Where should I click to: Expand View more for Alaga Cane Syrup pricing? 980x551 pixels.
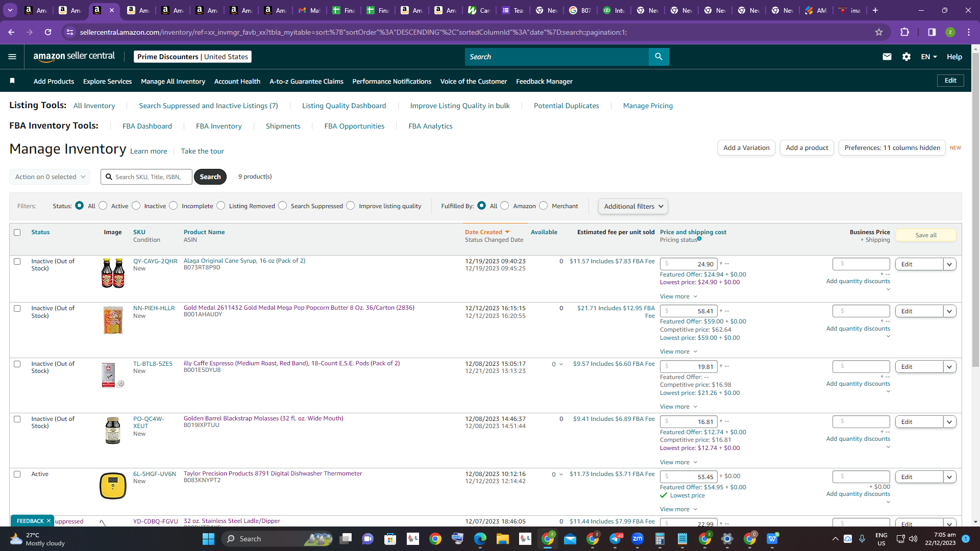coord(678,296)
